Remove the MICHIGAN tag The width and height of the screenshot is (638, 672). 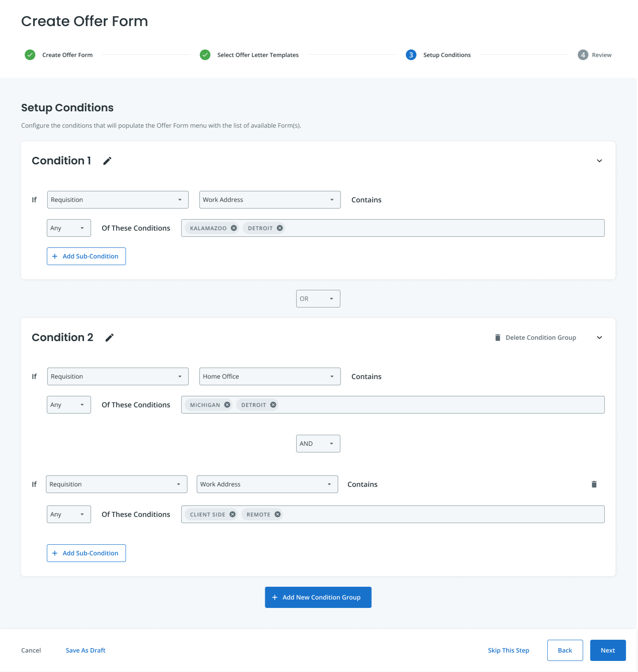[227, 404]
